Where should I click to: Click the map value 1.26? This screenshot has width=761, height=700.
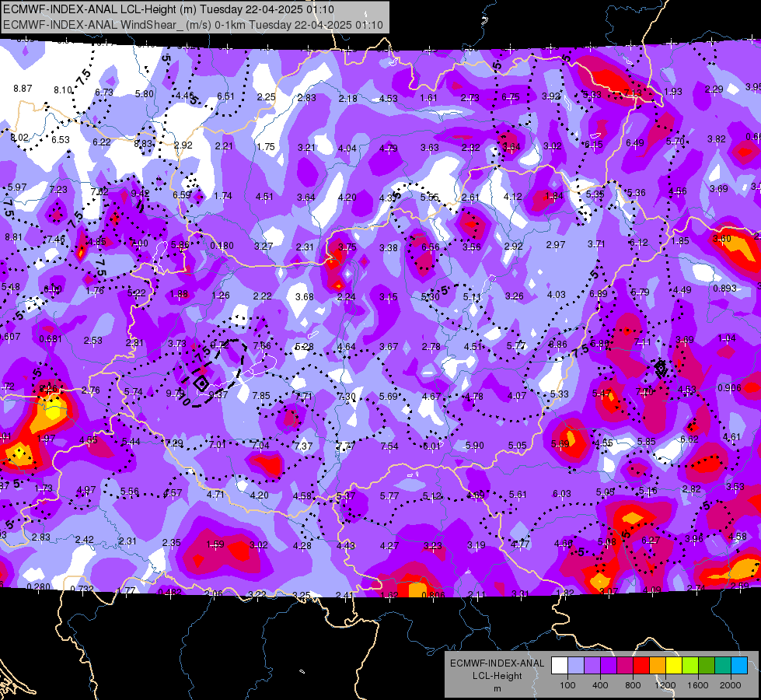tap(221, 296)
